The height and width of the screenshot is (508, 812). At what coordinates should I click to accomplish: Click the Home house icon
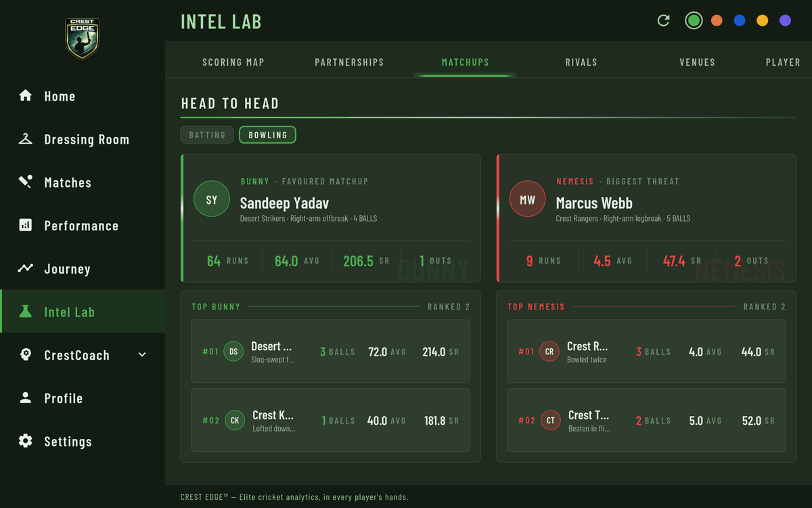point(26,96)
